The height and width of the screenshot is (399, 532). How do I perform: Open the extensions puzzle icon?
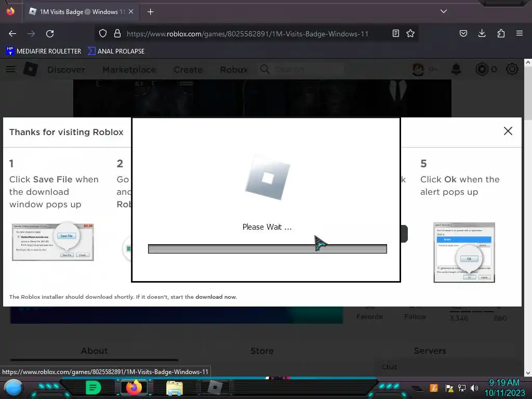pos(501,34)
